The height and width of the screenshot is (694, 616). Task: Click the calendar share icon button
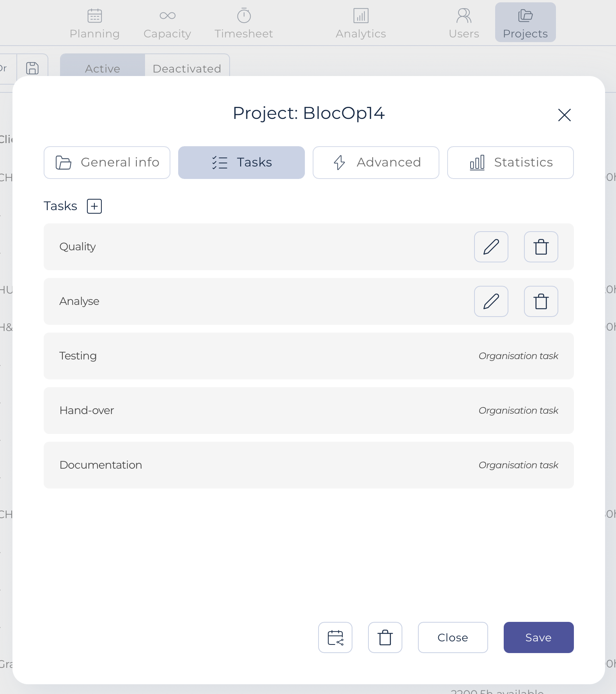pos(335,637)
